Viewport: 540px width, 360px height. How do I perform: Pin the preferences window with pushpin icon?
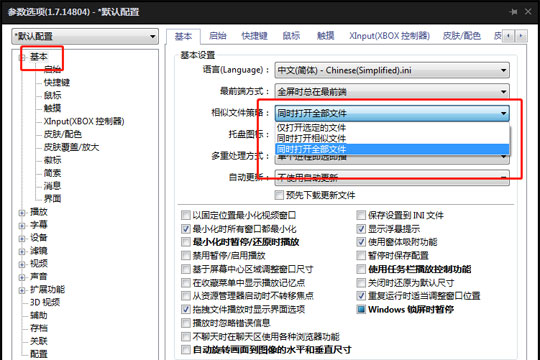coord(513,12)
